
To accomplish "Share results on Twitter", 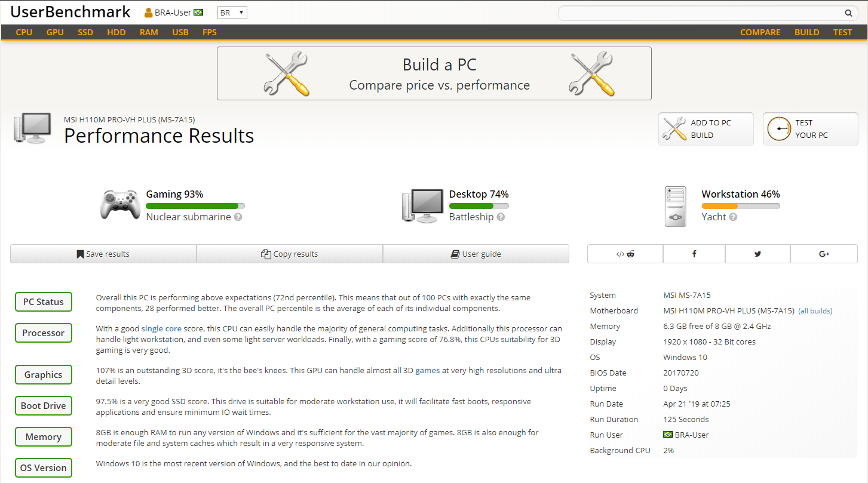I will (757, 254).
